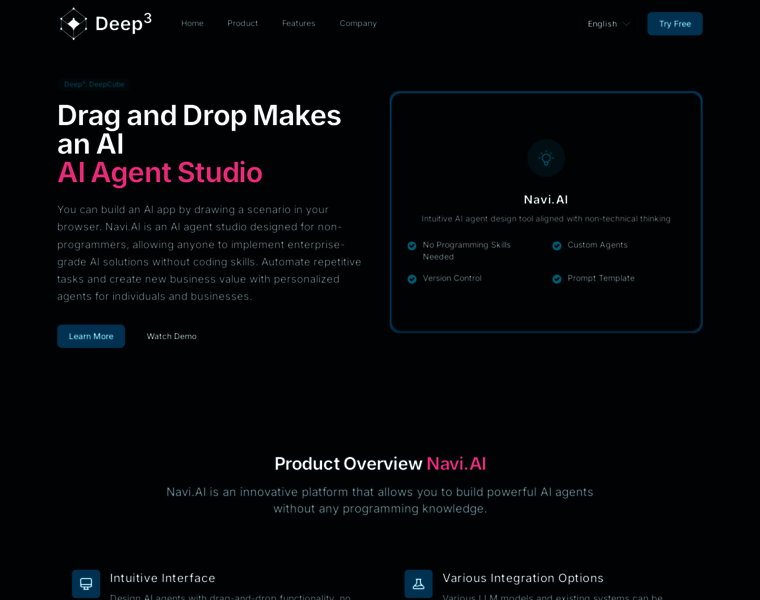
Task: Click the lightbulb icon above Navi.AI
Action: click(546, 158)
